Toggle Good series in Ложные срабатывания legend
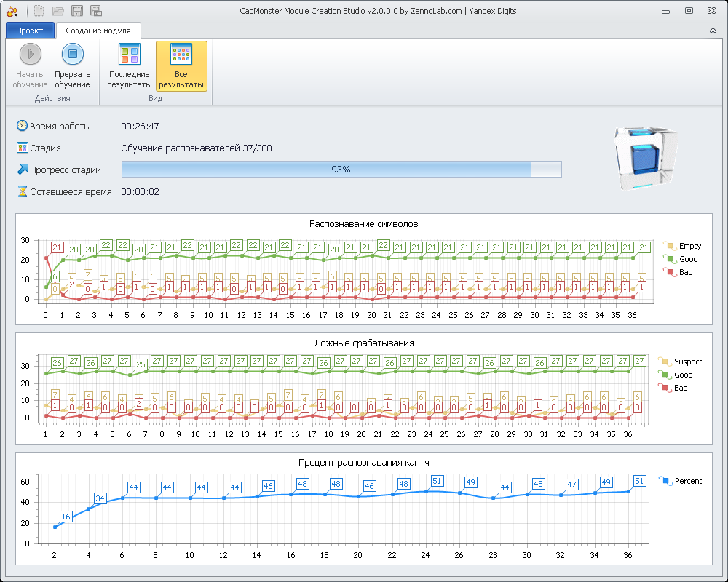 pos(676,375)
